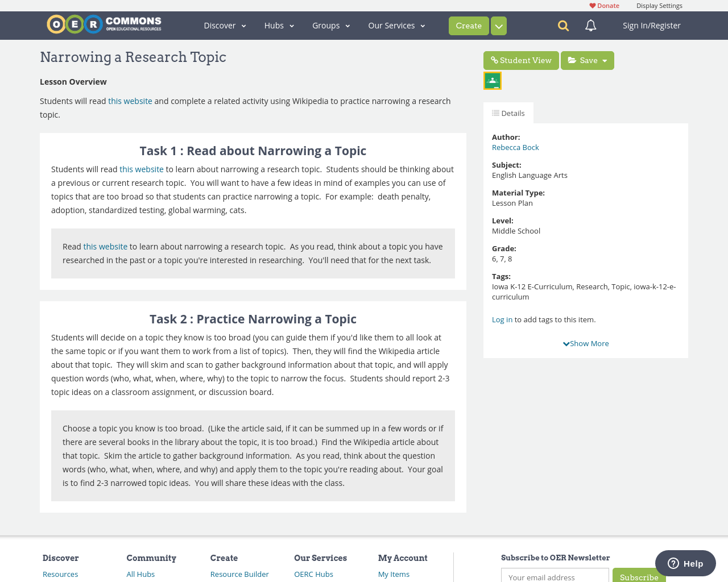Click Sign In/Register

coord(651,24)
